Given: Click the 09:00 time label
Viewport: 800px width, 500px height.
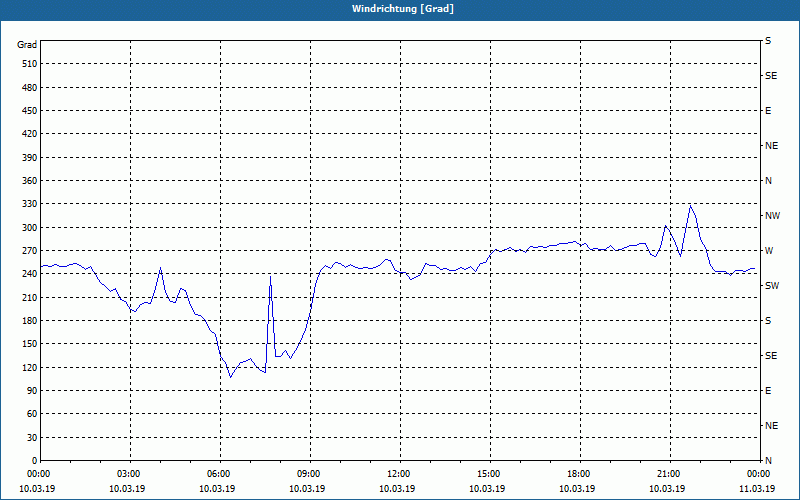Looking at the screenshot, I should point(309,474).
